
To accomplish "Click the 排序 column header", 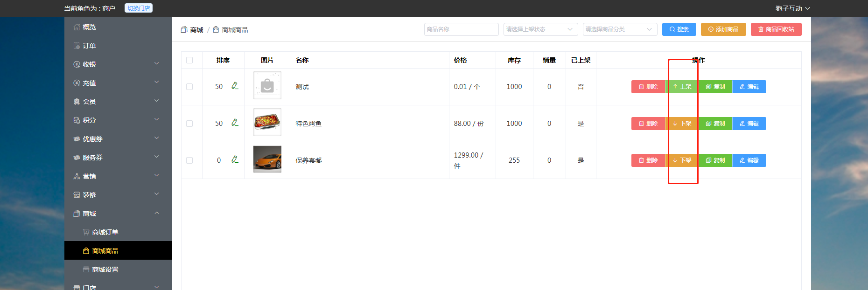I will (223, 60).
